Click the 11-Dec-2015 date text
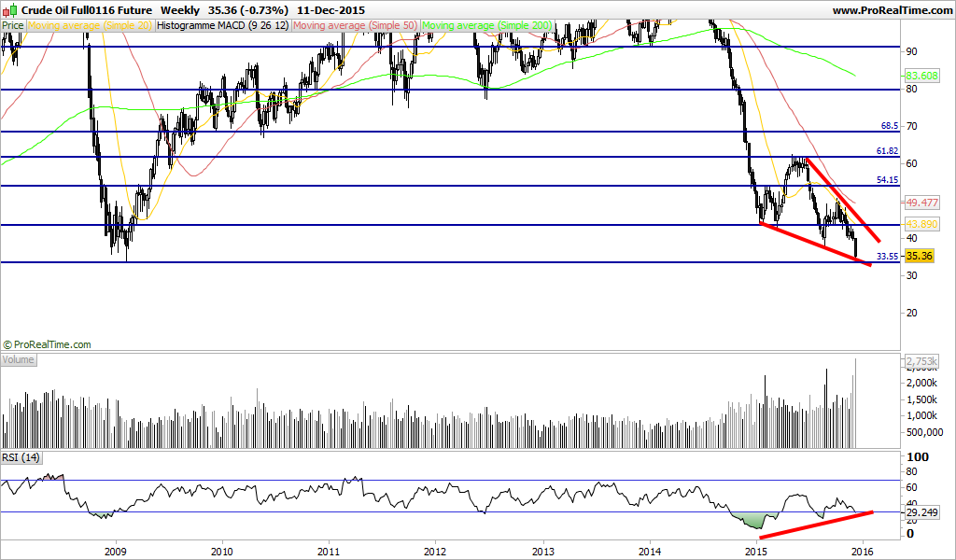 tap(331, 10)
